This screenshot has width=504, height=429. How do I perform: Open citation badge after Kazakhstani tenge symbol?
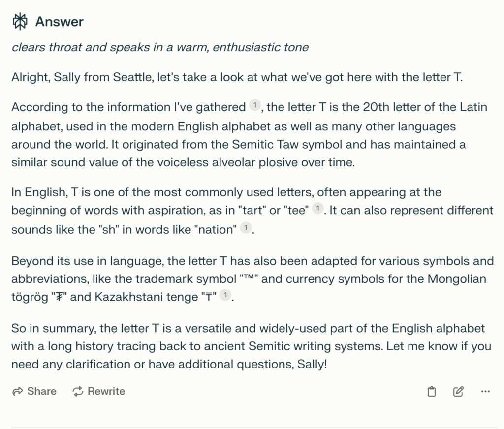click(x=225, y=295)
